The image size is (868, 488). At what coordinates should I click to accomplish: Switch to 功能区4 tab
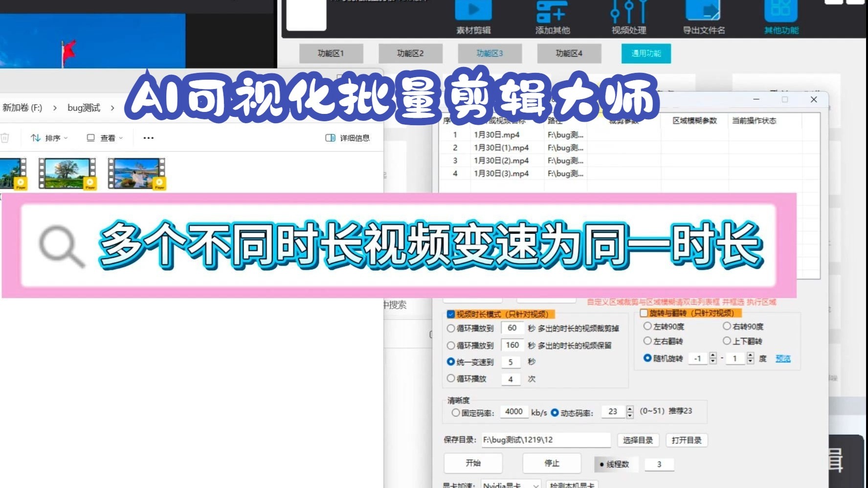pyautogui.click(x=569, y=53)
